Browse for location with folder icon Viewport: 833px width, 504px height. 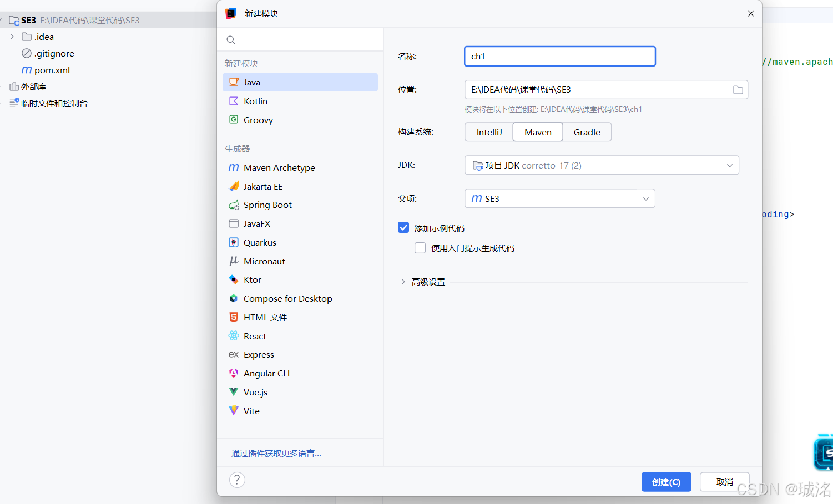pos(738,90)
